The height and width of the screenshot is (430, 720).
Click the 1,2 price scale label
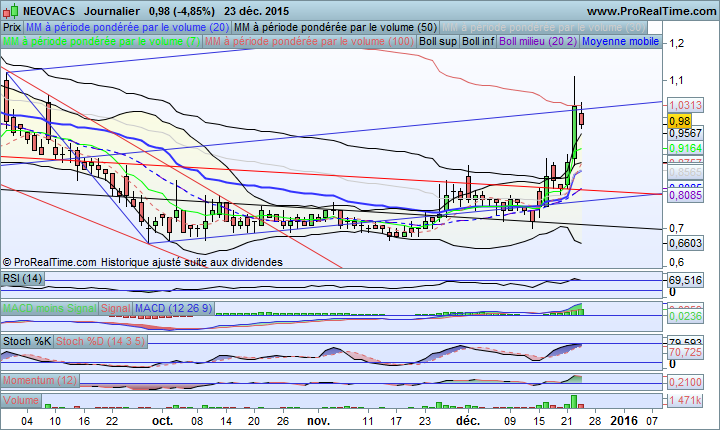(676, 44)
